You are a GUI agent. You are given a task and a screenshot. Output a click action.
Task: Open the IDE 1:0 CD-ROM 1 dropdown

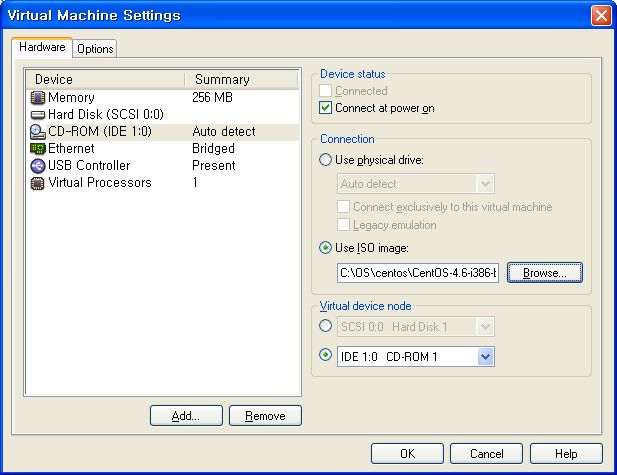point(486,357)
